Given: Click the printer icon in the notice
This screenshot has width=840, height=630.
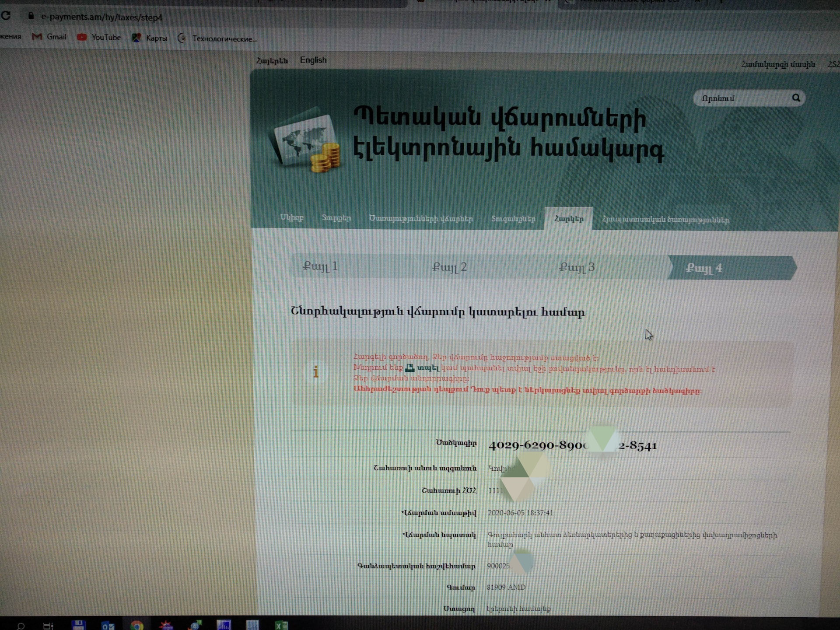Looking at the screenshot, I should point(409,368).
